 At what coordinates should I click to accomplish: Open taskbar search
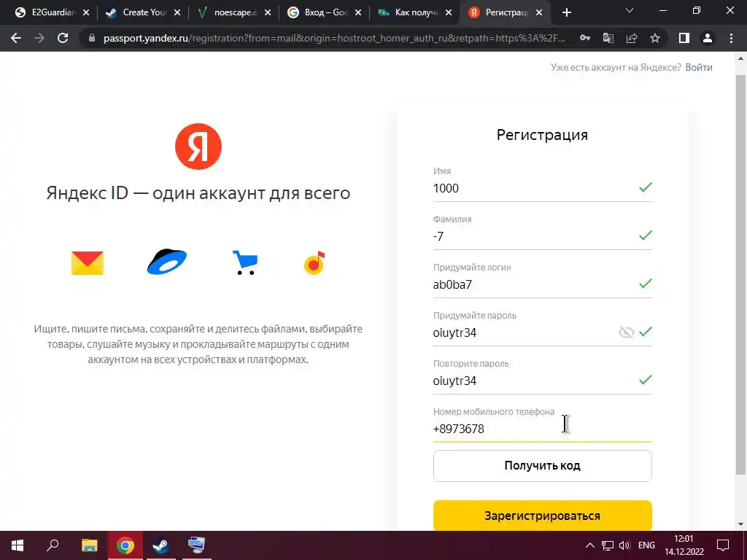click(x=53, y=545)
